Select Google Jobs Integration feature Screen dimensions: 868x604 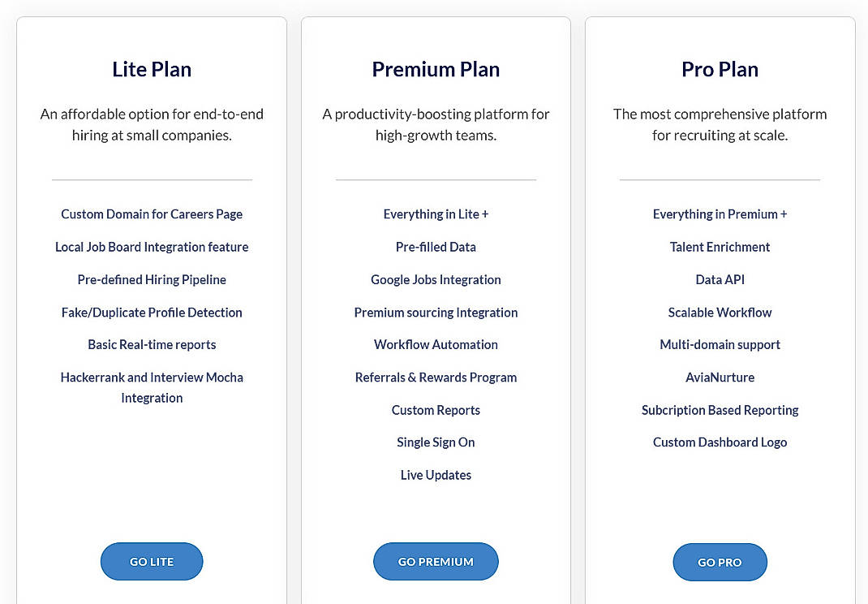[436, 279]
